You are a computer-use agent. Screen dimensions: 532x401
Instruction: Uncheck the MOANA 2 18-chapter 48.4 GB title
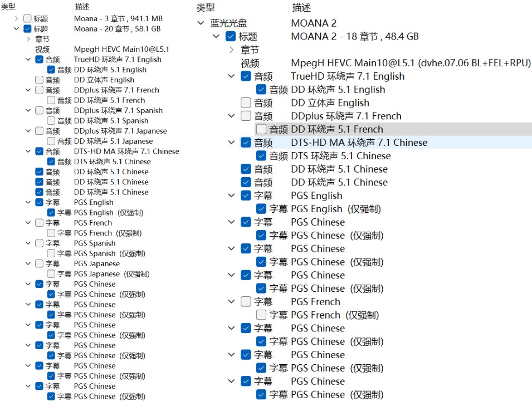[x=231, y=36]
